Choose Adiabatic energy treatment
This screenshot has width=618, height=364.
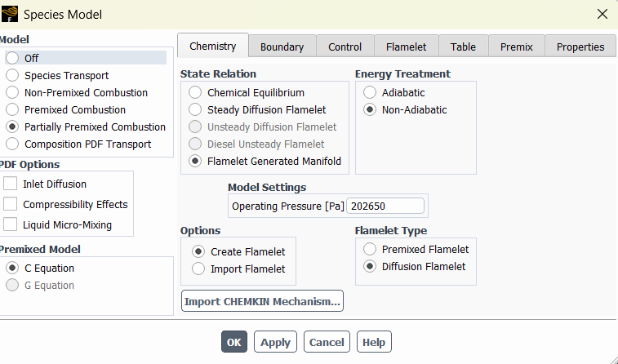[x=370, y=92]
